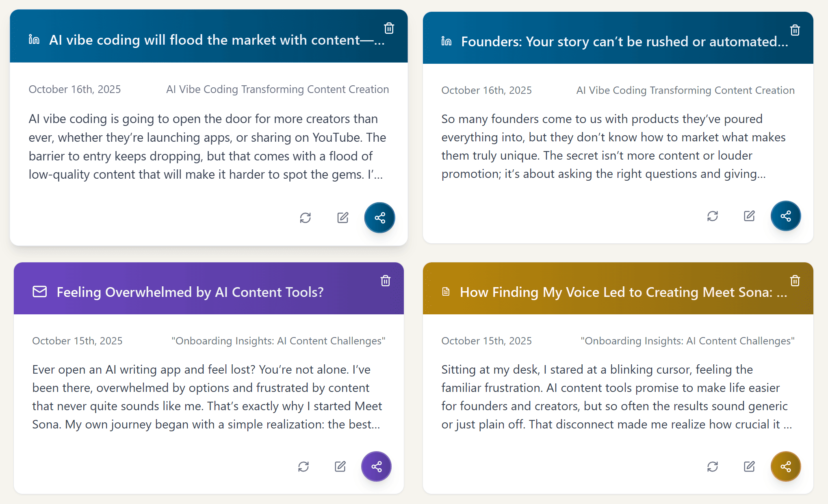Share the AI vibe coding post

(x=379, y=218)
